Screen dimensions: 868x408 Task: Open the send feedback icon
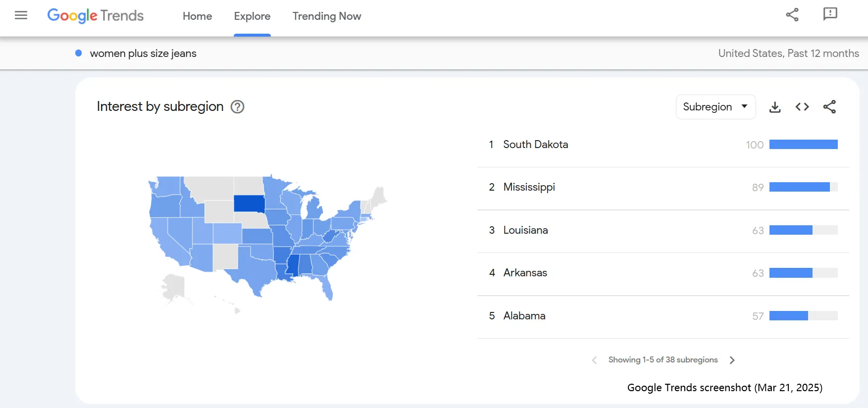[830, 14]
